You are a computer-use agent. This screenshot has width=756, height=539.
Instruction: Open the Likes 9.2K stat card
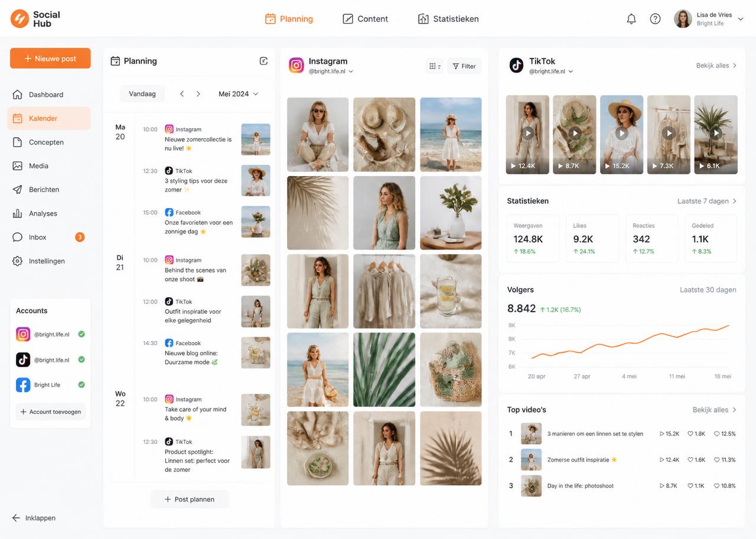tap(592, 238)
